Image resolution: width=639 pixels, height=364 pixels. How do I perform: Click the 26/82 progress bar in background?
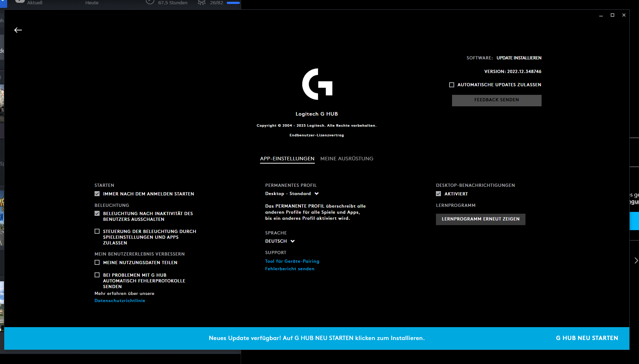point(233,3)
